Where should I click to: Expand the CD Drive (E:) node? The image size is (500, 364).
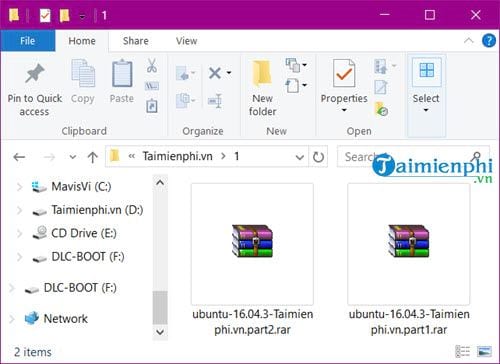[x=19, y=233]
